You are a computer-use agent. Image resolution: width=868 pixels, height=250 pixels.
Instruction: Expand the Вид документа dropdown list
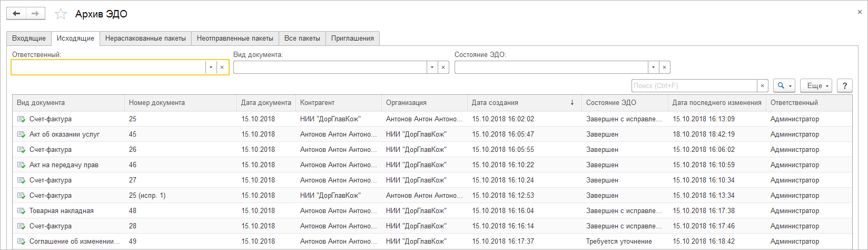coord(432,68)
